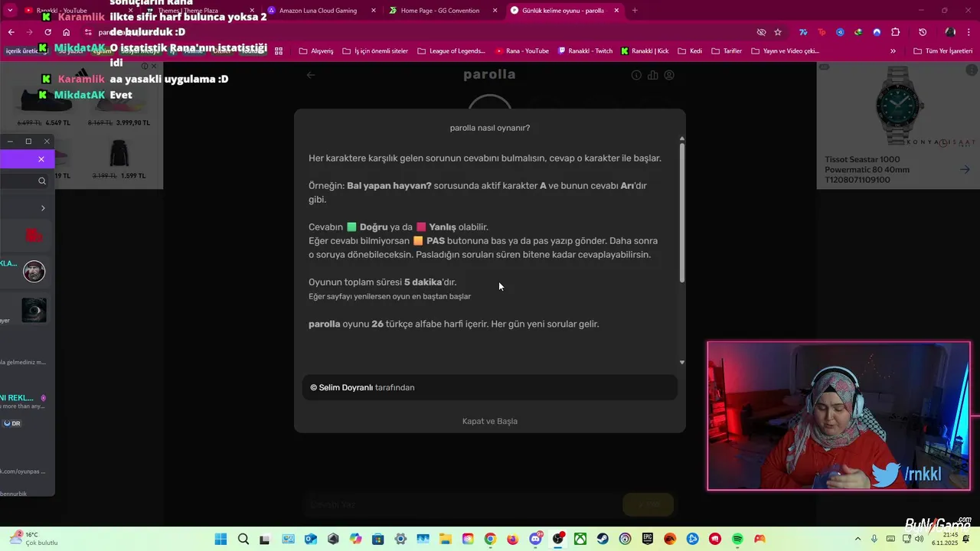The width and height of the screenshot is (980, 551).
Task: Open the Yayın ve Video bookmark folder
Action: coord(785,51)
